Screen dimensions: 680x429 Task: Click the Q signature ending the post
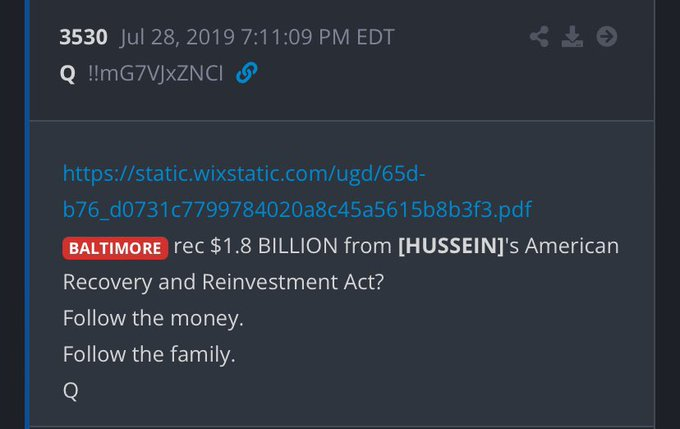[70, 390]
